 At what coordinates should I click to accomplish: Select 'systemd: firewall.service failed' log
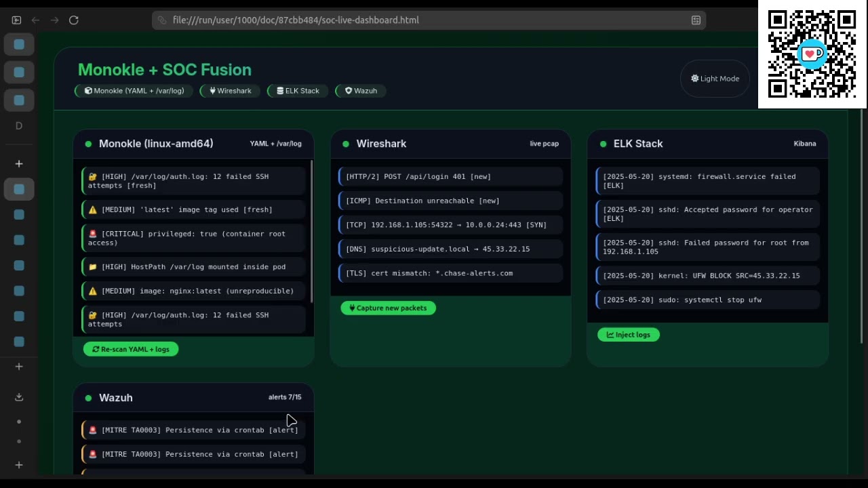click(x=707, y=181)
